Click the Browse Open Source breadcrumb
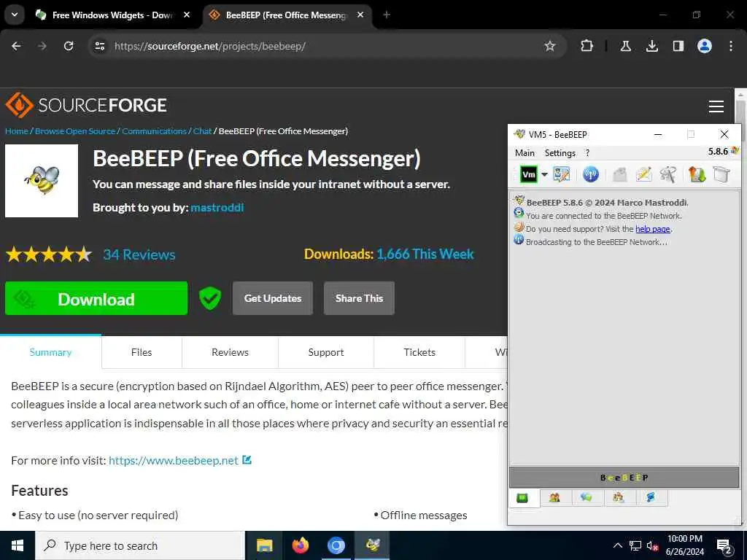This screenshot has height=560, width=747. [75, 131]
